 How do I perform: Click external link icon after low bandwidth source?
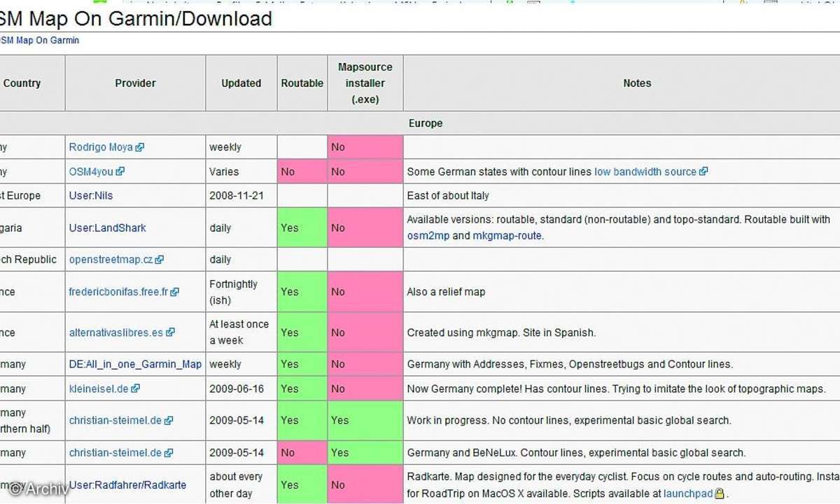click(x=703, y=171)
